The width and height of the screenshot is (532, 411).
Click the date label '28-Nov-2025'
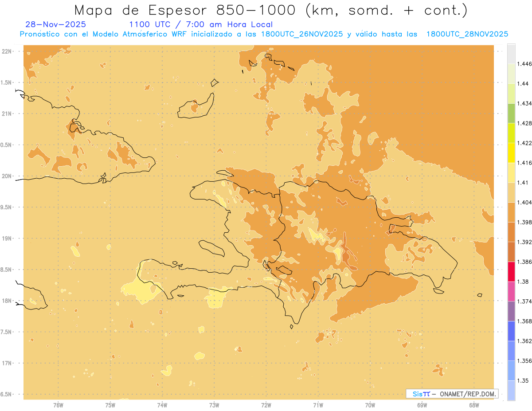(56, 25)
